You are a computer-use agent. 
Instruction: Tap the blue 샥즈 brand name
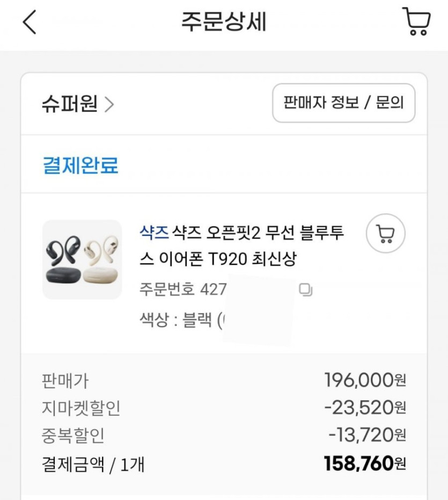coord(153,234)
